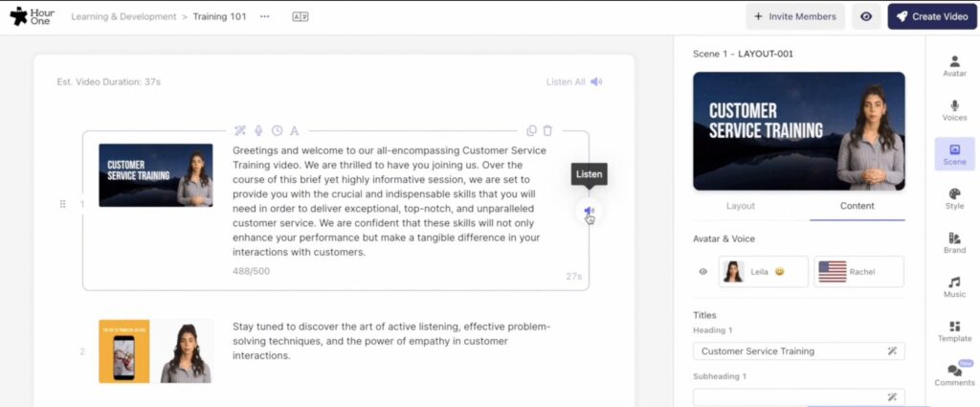Open the Rachel voice selector

click(858, 272)
